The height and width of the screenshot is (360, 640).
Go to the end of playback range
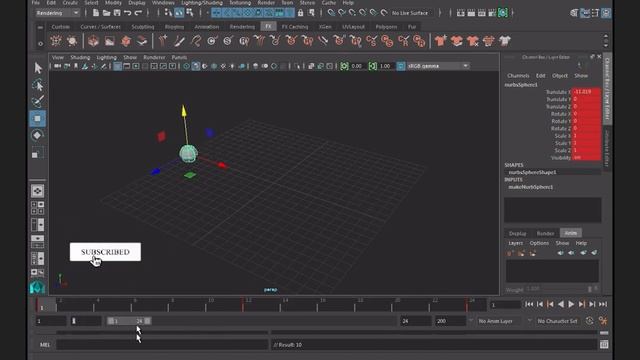603,304
